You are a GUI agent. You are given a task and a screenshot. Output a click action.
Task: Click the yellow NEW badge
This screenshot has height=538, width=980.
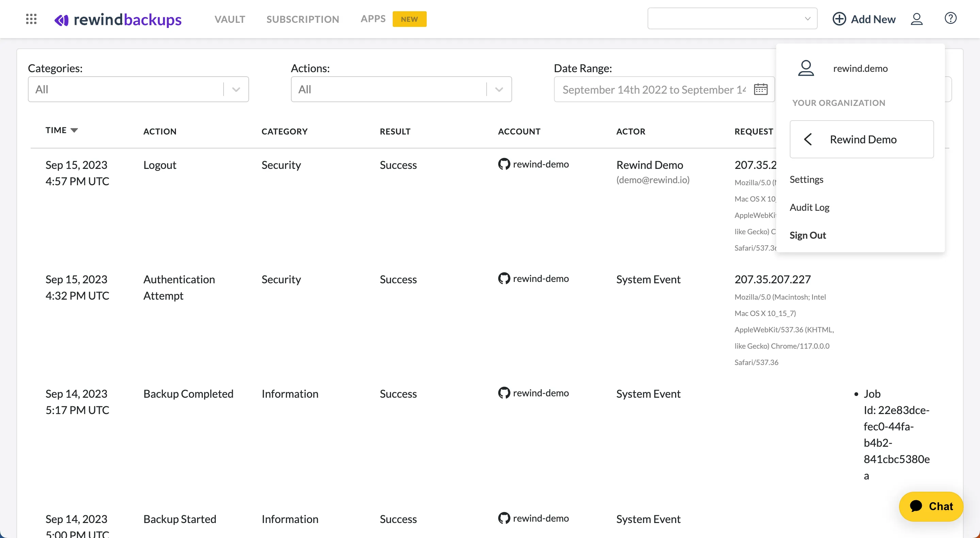[409, 19]
